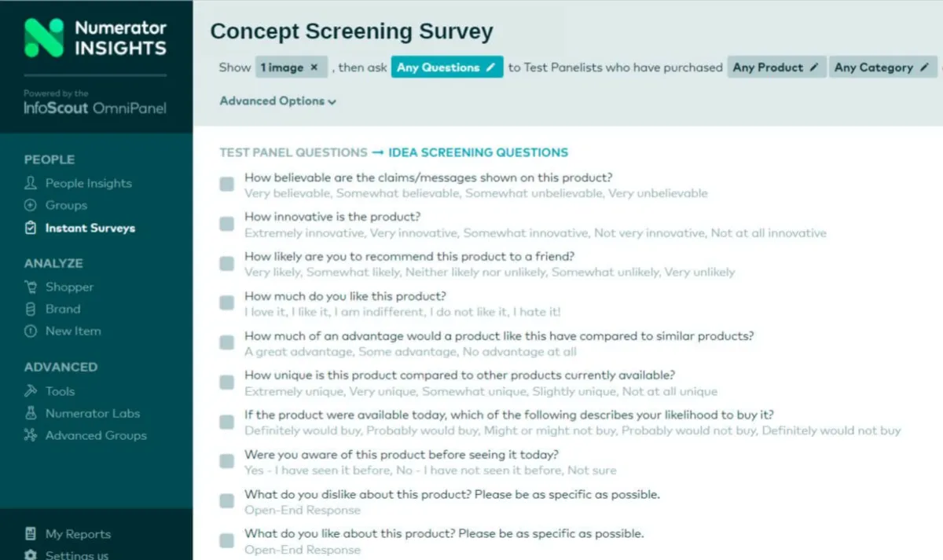
Task: Tick the 'How much do you like this product?' checkbox
Action: tap(227, 303)
